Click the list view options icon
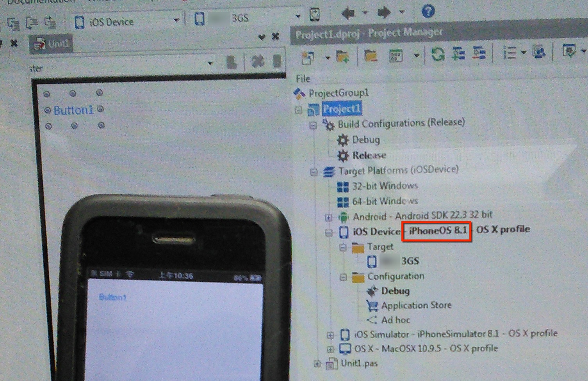The height and width of the screenshot is (381, 588). (x=509, y=52)
